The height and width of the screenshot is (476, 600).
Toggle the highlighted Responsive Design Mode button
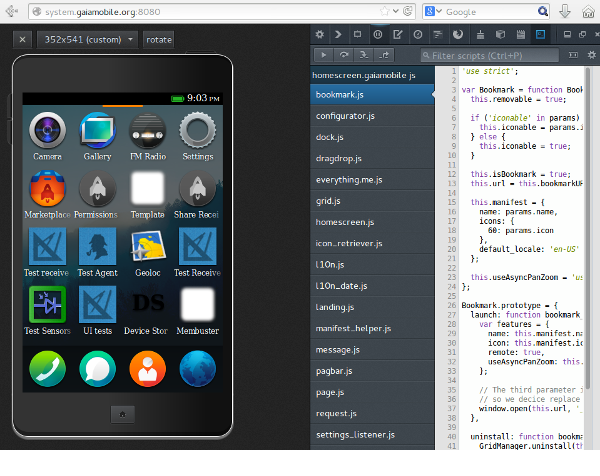(x=540, y=34)
